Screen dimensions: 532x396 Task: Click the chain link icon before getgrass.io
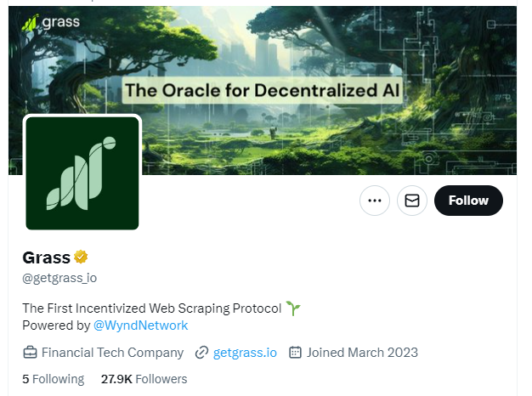coord(201,352)
